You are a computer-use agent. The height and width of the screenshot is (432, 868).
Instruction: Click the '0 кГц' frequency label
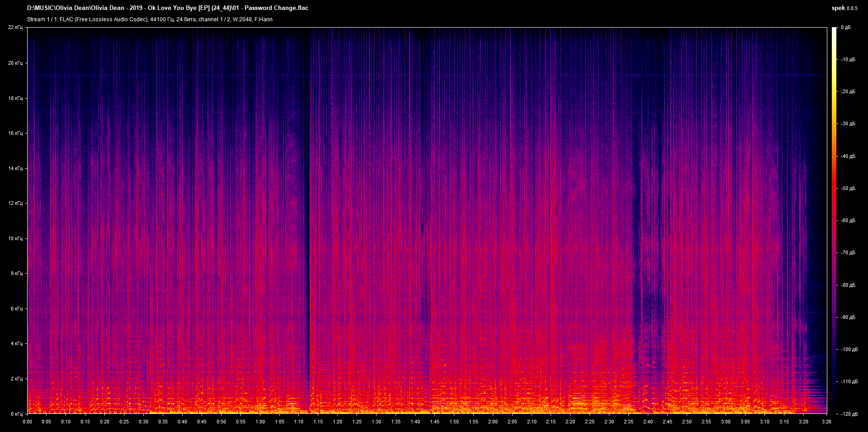click(17, 414)
